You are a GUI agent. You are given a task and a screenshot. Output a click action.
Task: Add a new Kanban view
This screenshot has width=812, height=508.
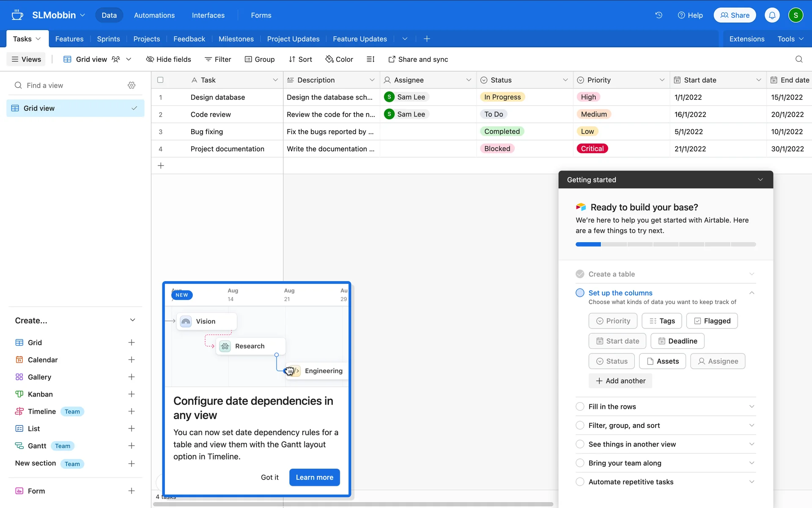coord(132,394)
